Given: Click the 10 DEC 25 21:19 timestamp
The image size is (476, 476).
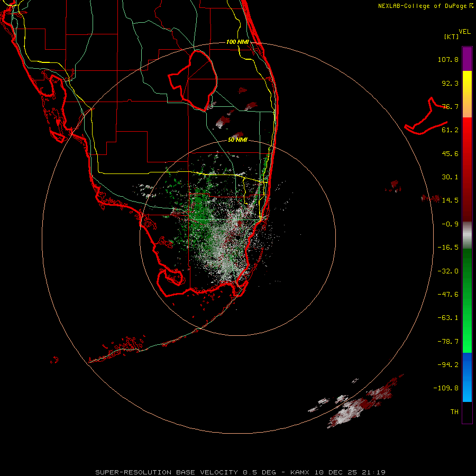Looking at the screenshot, I should tap(350, 472).
